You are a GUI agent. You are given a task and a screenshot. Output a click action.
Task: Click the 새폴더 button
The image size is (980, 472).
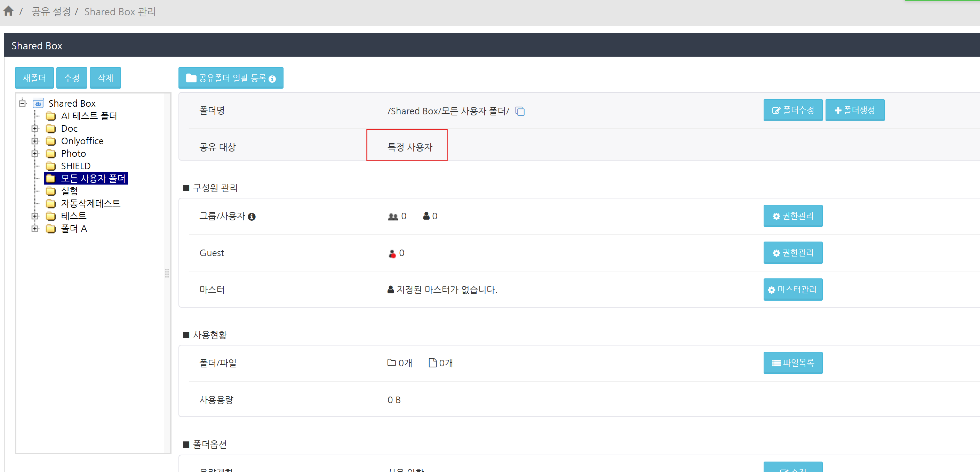34,78
